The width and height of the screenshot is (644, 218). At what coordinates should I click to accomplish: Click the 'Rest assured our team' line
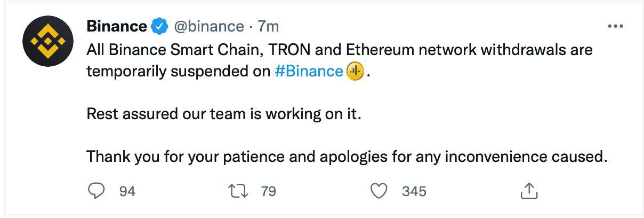coord(224,114)
